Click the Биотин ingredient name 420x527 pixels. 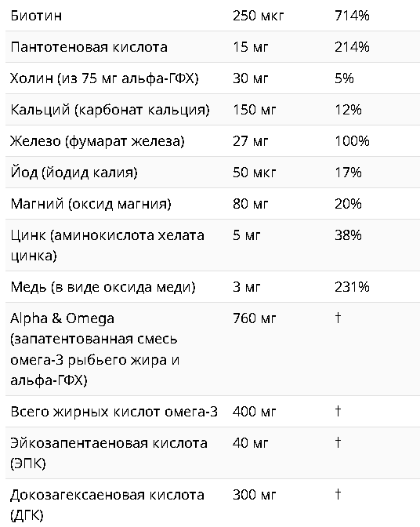point(36,16)
